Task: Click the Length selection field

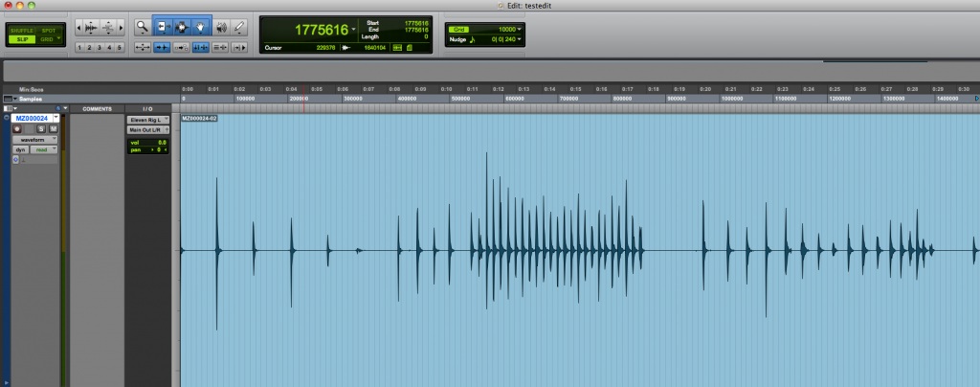Action: (x=426, y=36)
